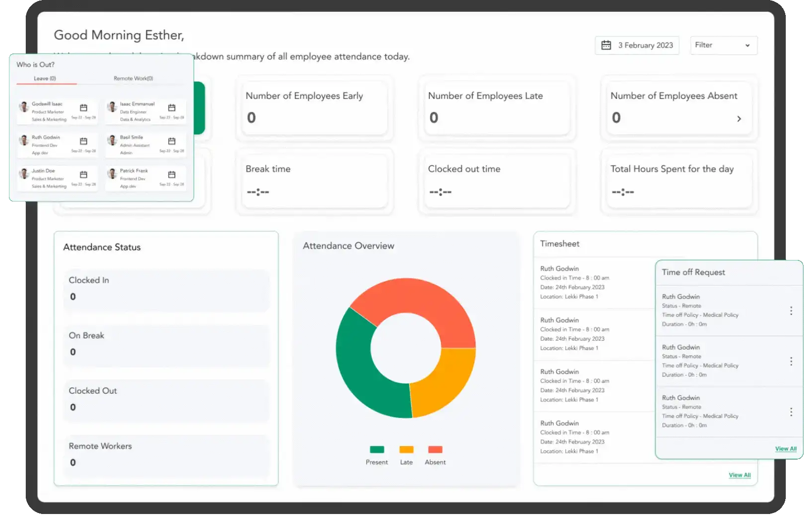
Task: Click calendar icon on Basil Smile's leave card
Action: pos(172,141)
